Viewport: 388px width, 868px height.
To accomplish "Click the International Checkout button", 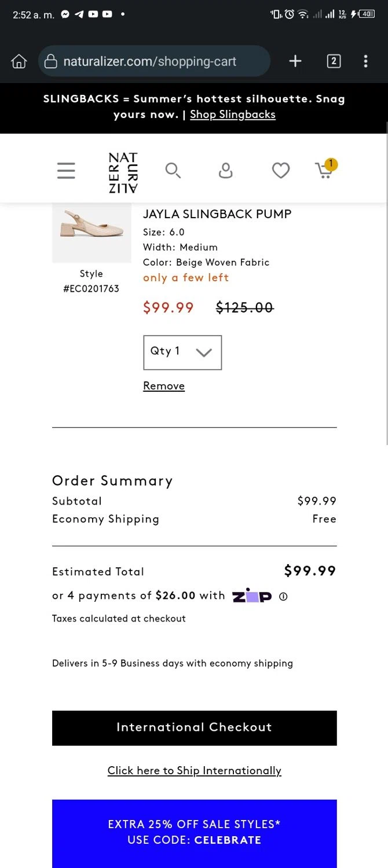I will click(x=194, y=728).
